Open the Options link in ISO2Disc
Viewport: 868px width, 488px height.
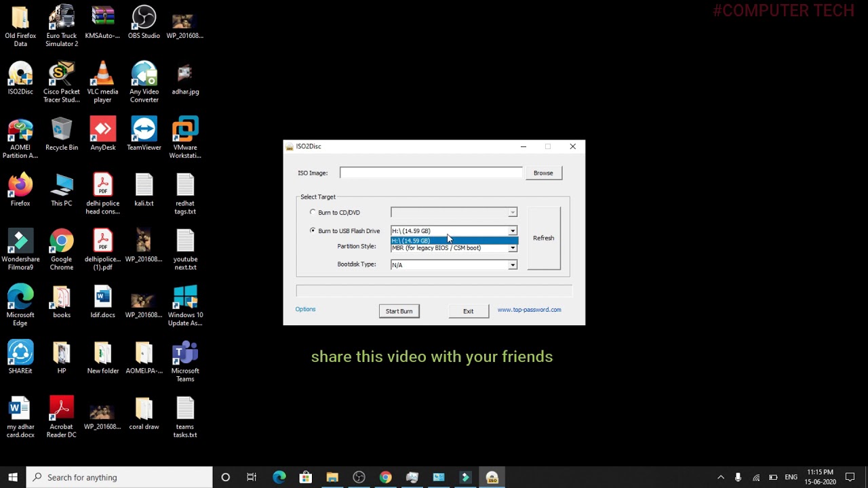tap(305, 309)
